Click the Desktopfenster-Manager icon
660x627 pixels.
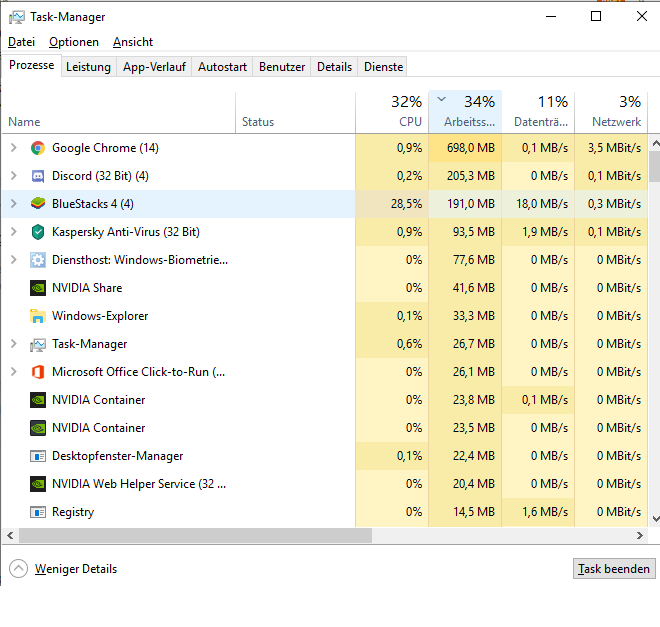point(38,456)
